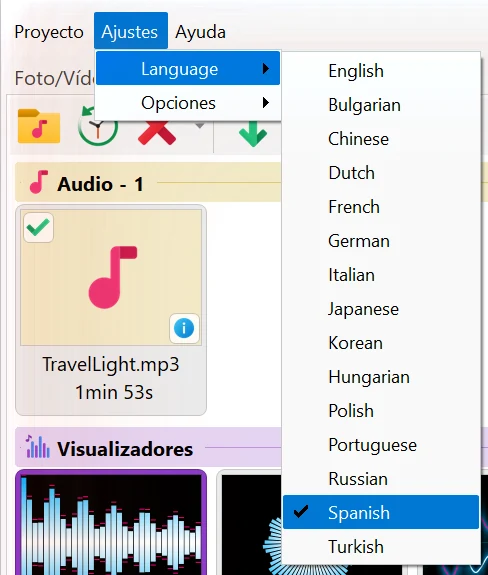Viewport: 488px width, 575px height.
Task: Click the TravelLight.mp3 file name
Action: click(x=111, y=365)
